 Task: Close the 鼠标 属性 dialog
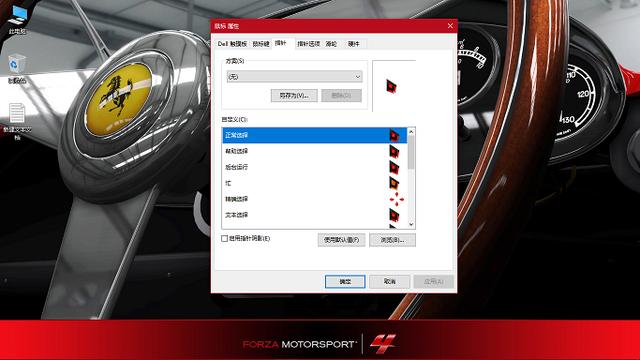pos(450,26)
